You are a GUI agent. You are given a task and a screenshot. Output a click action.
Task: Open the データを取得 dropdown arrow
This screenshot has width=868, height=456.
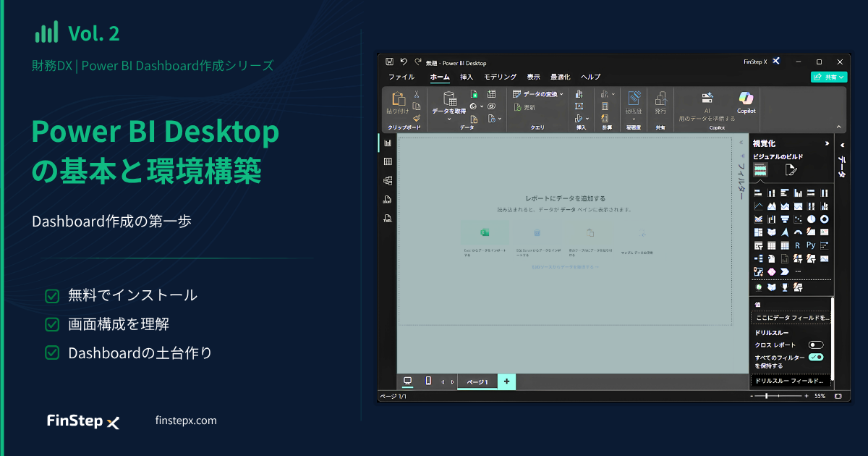[x=449, y=119]
